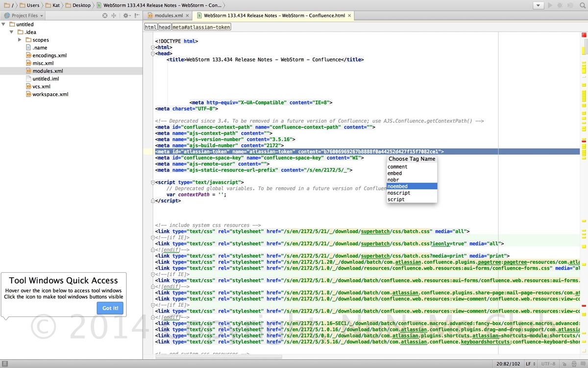Click the var contextPath code line
Screen dimensions: 588x368
[x=196, y=195]
